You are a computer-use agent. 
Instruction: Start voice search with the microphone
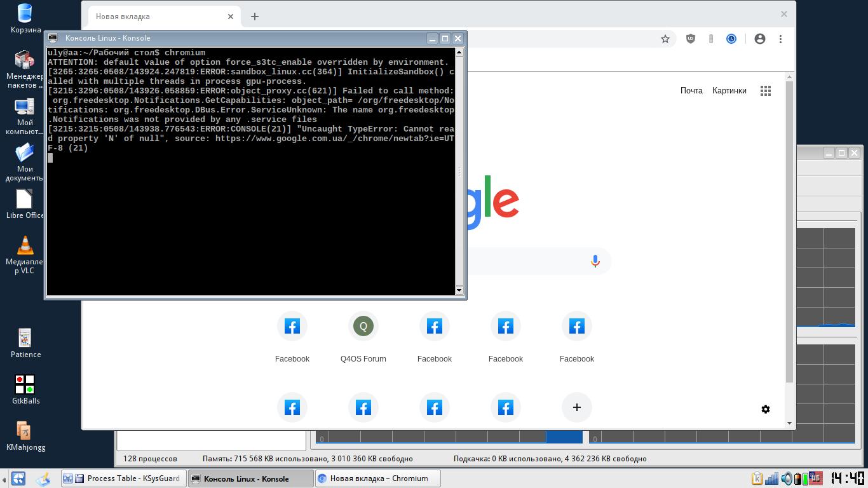click(595, 261)
